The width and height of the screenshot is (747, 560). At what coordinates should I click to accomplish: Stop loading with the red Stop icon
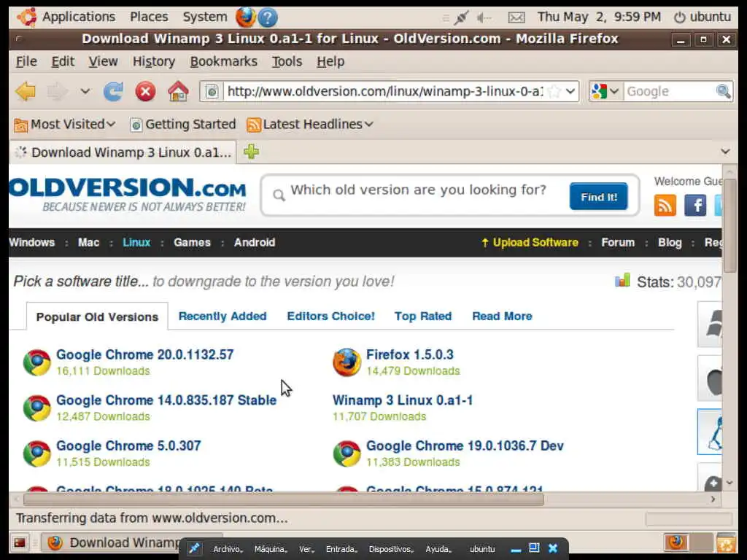[145, 91]
